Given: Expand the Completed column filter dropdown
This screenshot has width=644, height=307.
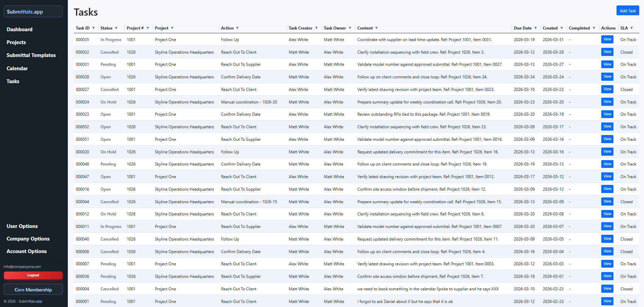Looking at the screenshot, I should point(594,28).
